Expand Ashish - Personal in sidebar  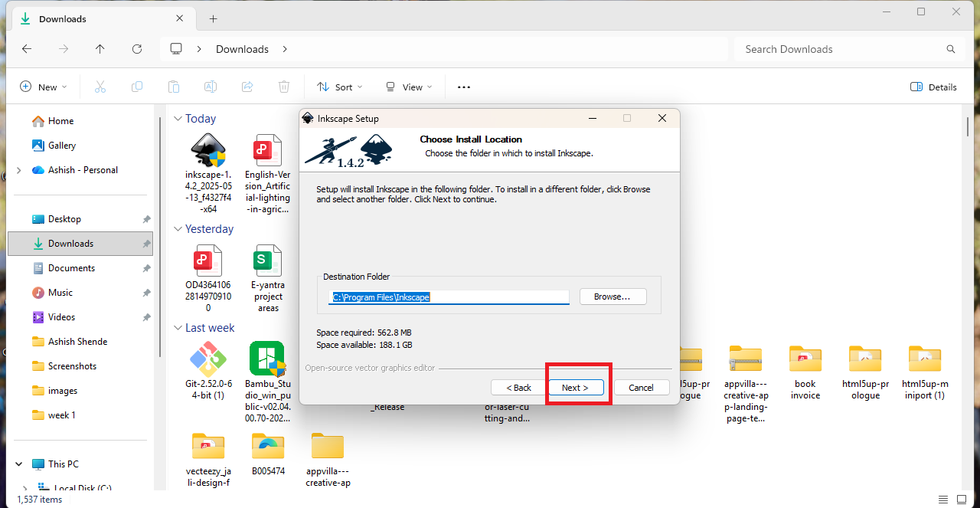click(x=19, y=170)
